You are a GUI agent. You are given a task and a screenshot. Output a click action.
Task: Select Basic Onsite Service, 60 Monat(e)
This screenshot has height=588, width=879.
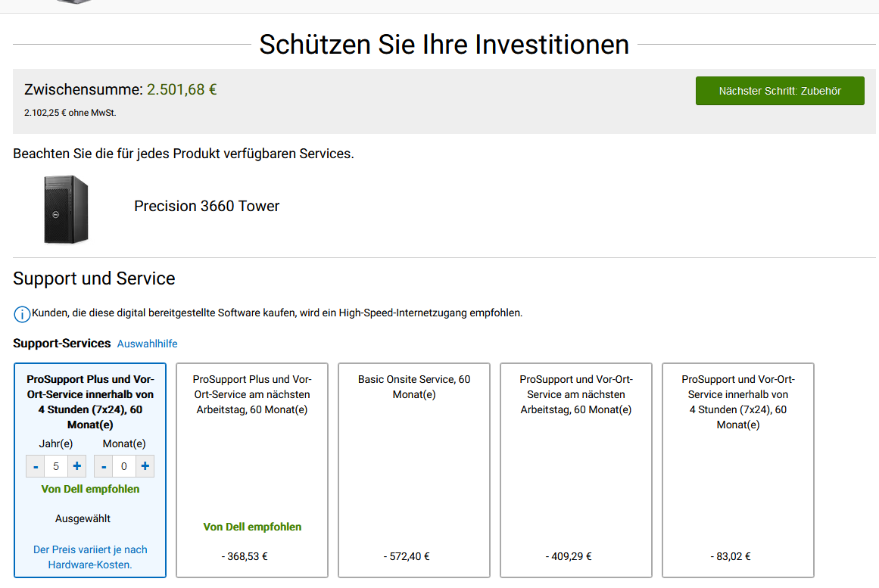pyautogui.click(x=413, y=469)
